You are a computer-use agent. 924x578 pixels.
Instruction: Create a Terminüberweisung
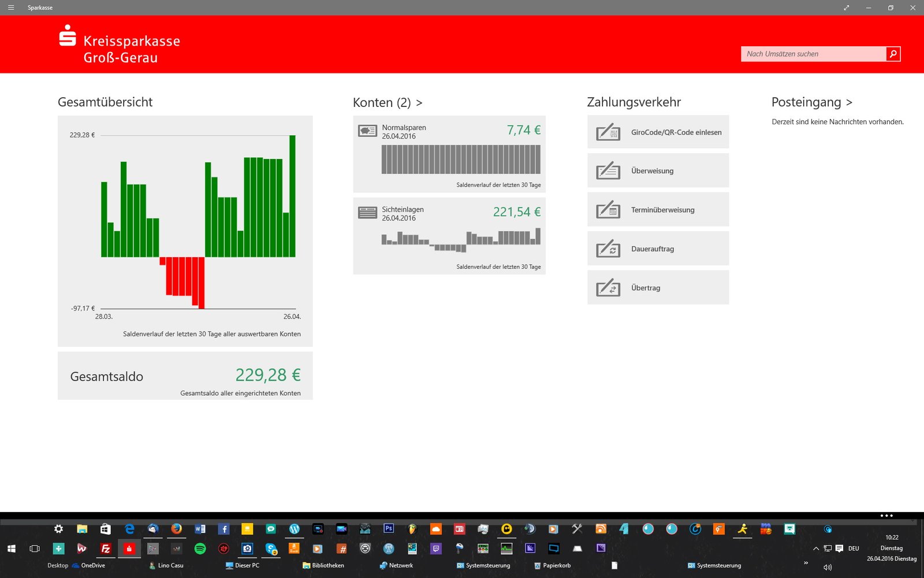click(x=658, y=209)
